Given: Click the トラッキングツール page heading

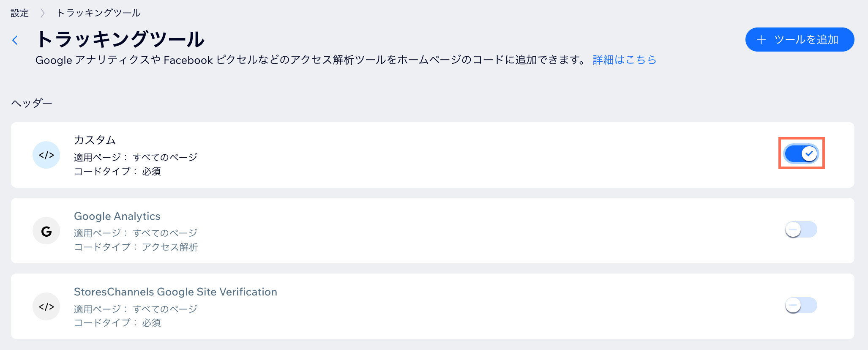Looking at the screenshot, I should click(120, 39).
